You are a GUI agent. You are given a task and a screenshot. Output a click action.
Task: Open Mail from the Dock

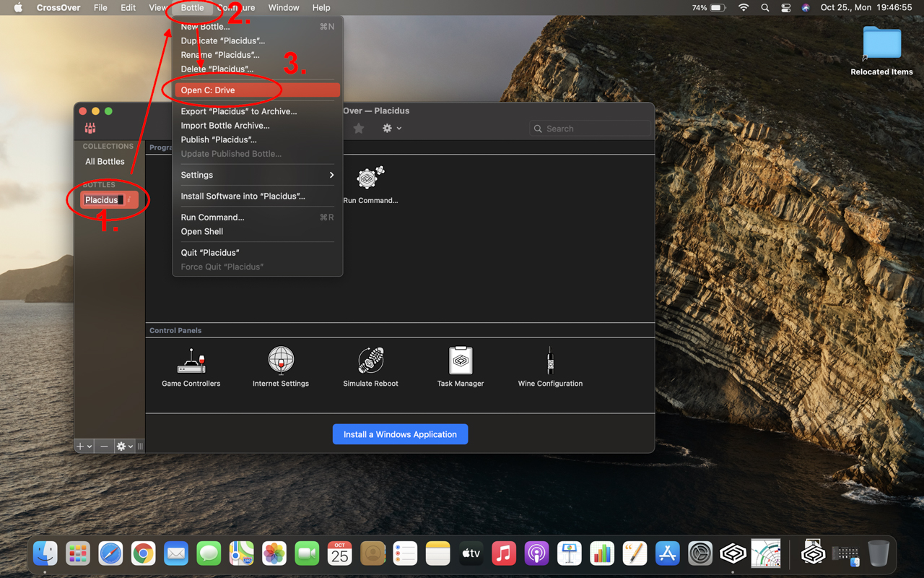tap(176, 554)
